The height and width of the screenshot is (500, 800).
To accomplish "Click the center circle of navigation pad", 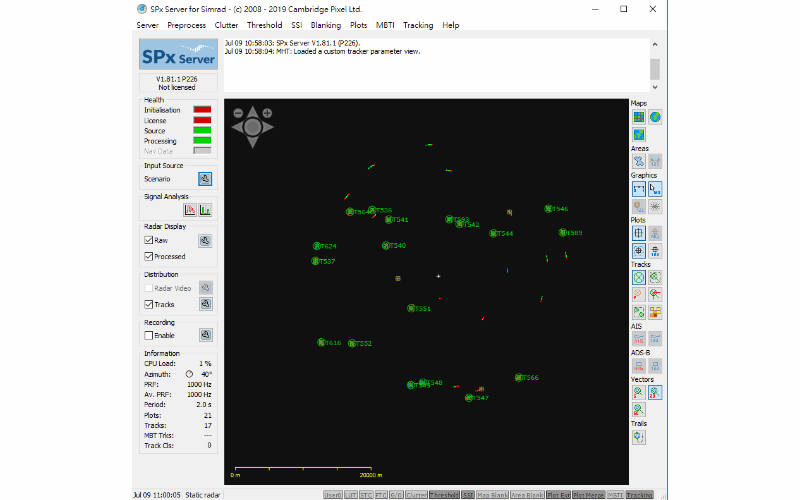I will (253, 127).
